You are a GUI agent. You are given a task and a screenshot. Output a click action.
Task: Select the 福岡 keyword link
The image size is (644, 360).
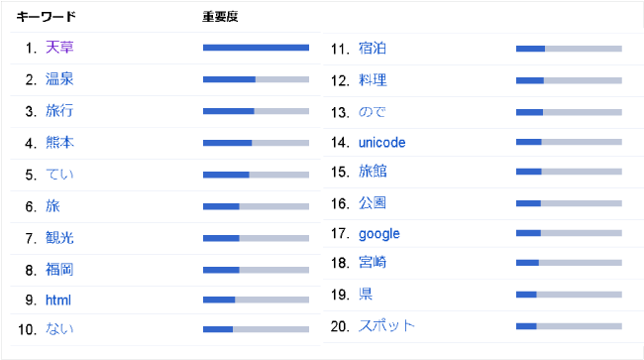pos(59,270)
